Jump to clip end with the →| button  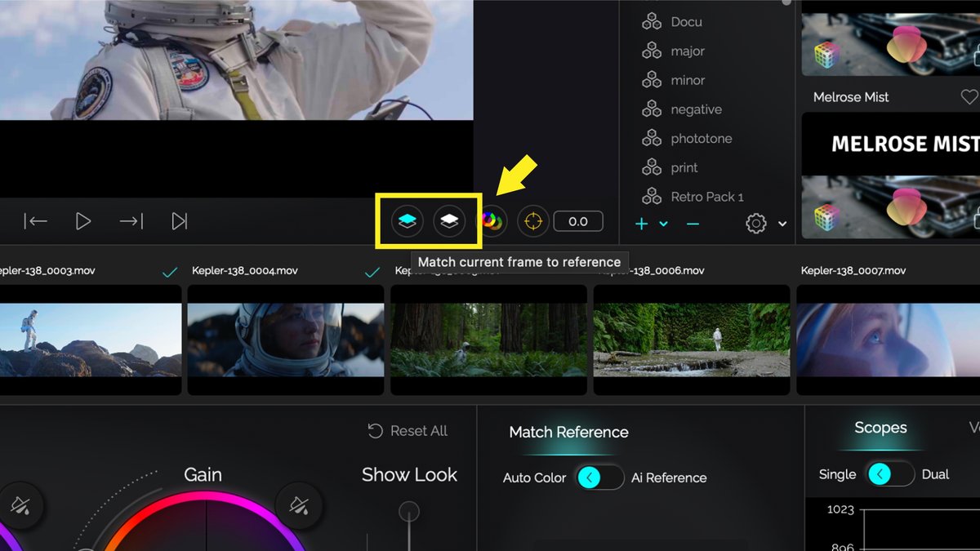point(131,221)
